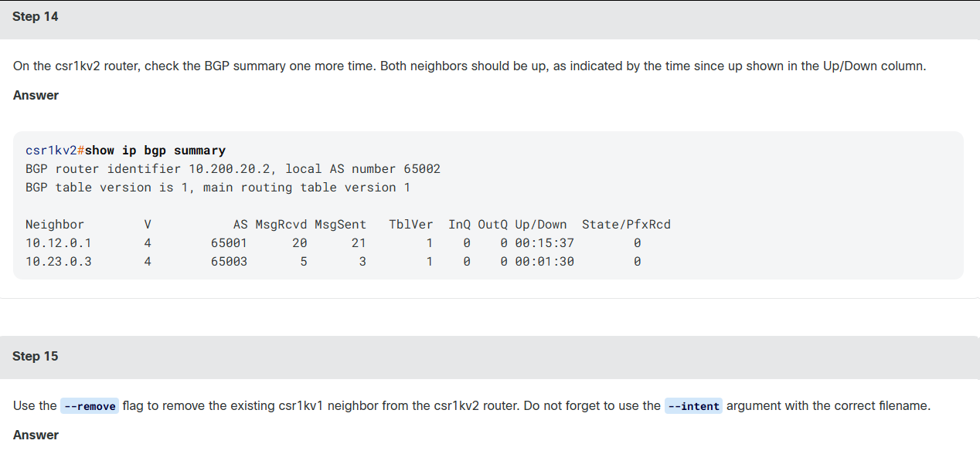Click the BGP table version line
980x454 pixels.
click(218, 188)
